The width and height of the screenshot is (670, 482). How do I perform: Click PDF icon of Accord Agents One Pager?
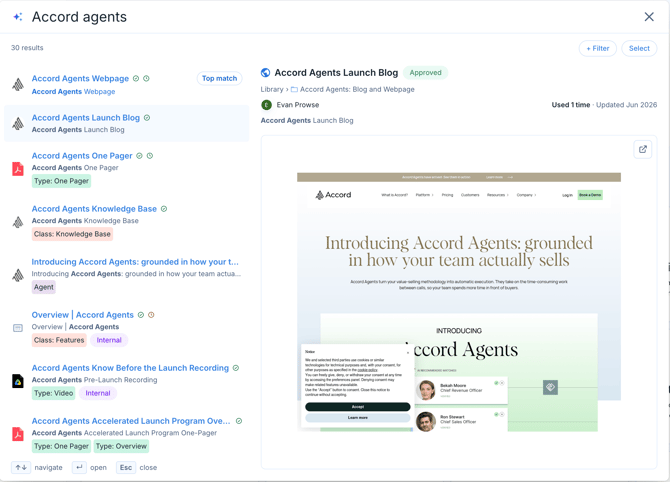(18, 169)
